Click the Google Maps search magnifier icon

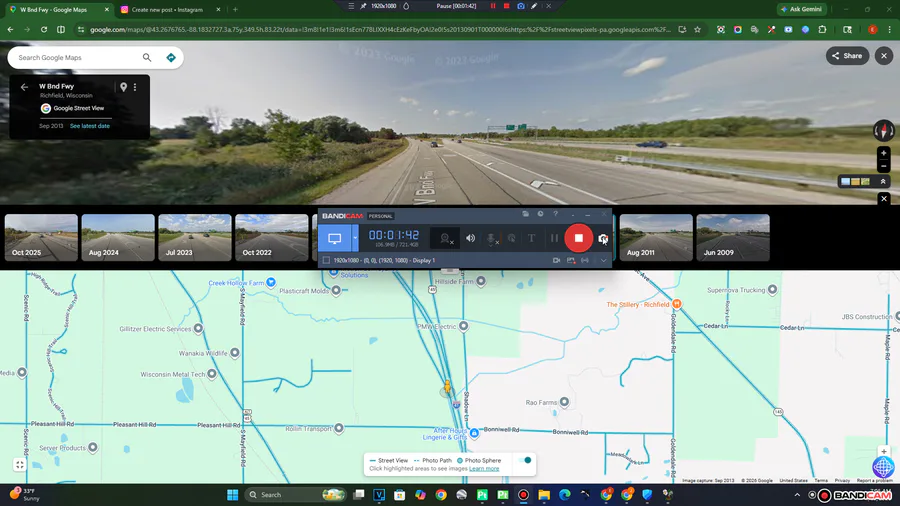(147, 57)
